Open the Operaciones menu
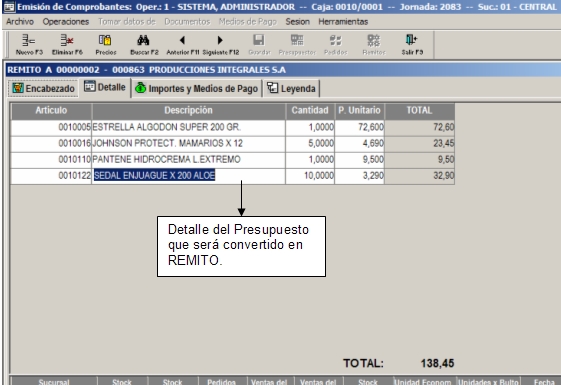 click(66, 22)
